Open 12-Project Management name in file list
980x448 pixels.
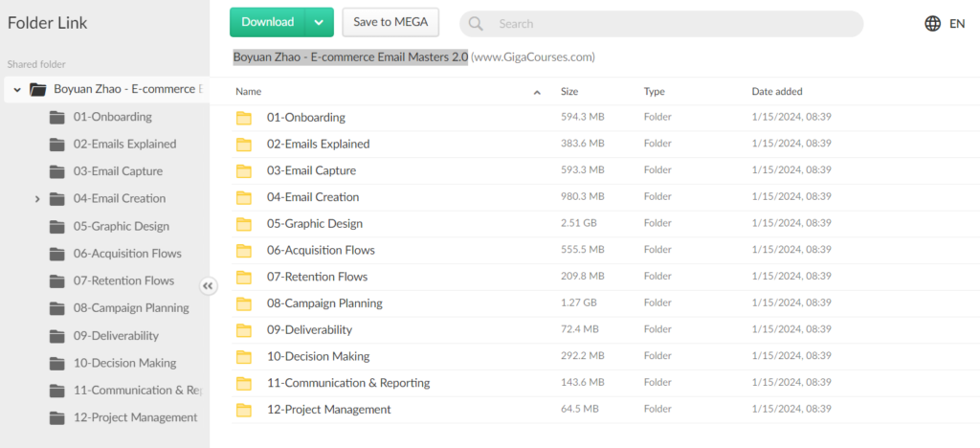[329, 410]
